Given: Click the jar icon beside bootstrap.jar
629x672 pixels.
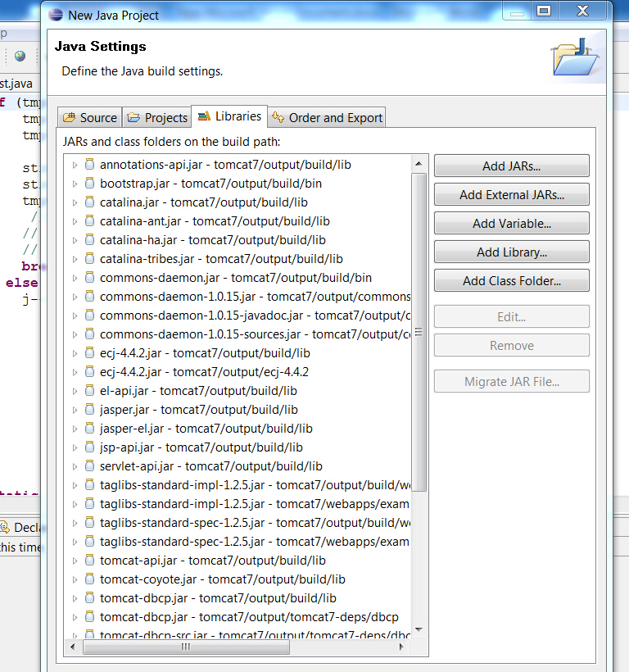Looking at the screenshot, I should (x=89, y=184).
